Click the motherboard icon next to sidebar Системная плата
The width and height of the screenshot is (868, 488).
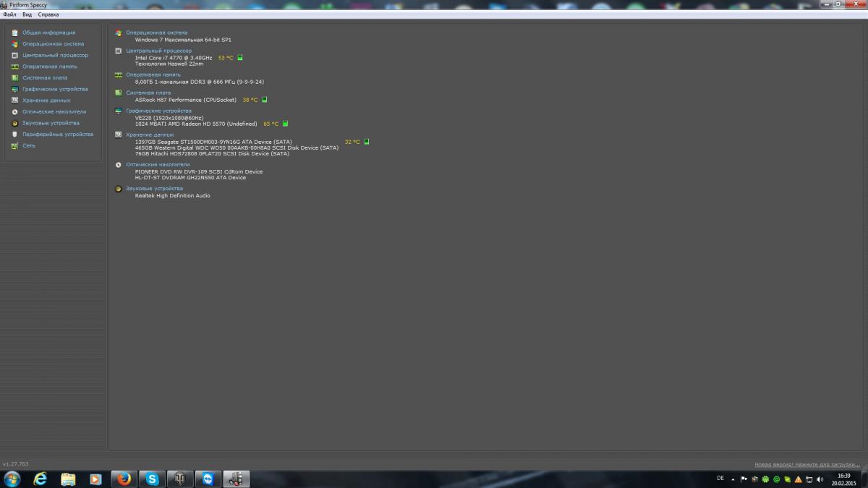click(x=14, y=78)
